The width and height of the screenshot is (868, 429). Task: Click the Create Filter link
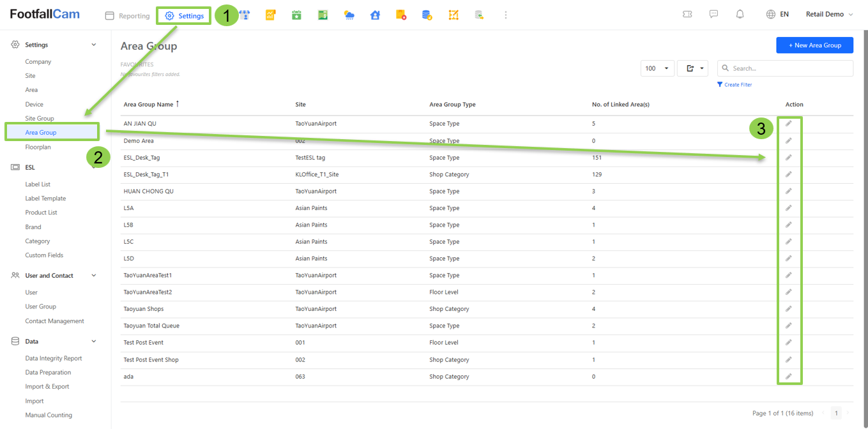point(735,84)
